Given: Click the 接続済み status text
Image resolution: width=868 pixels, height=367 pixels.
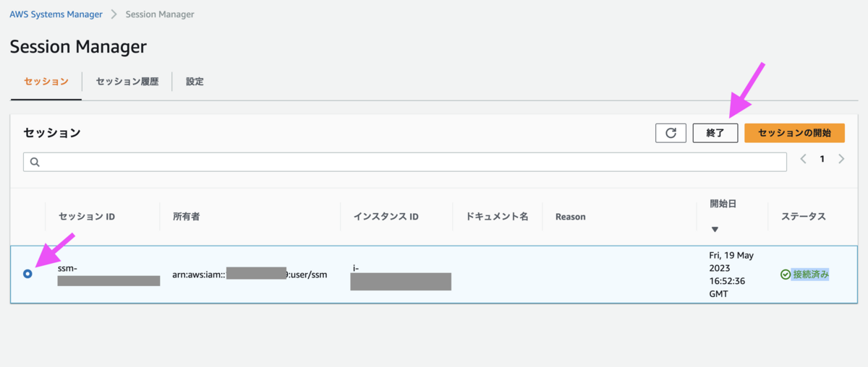Looking at the screenshot, I should [x=811, y=275].
